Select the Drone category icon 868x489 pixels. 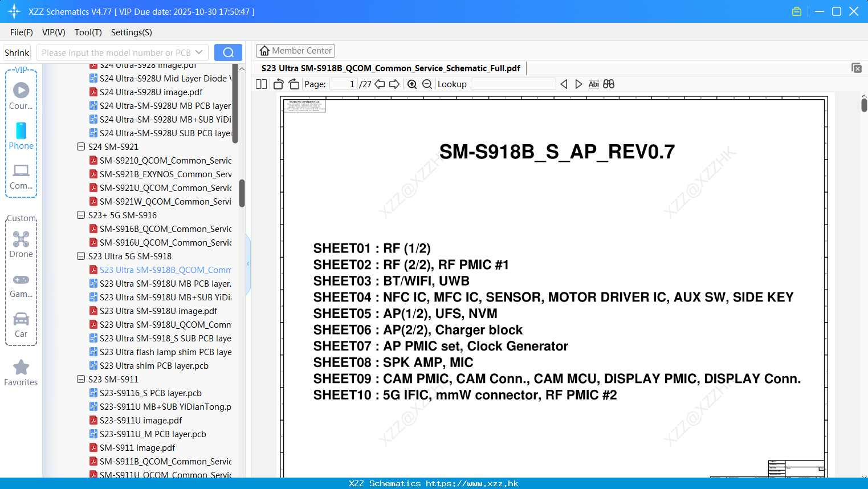21,244
